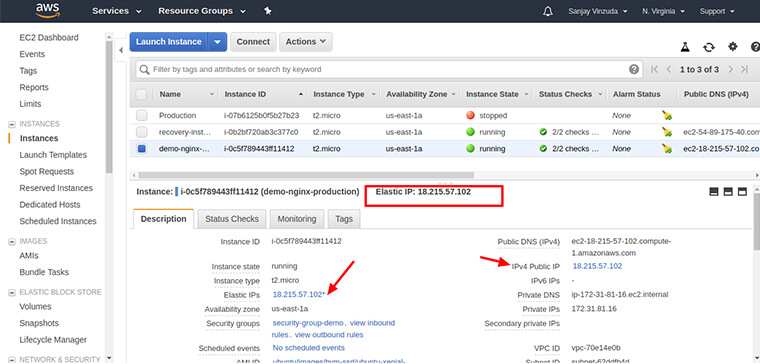Go to previous page of results
This screenshot has height=364, width=760.
(x=669, y=69)
